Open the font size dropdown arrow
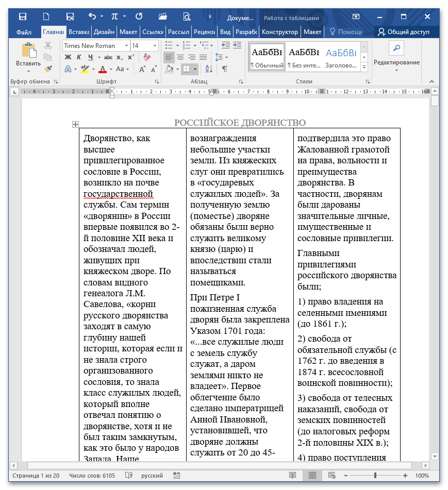The width and height of the screenshot is (448, 490). click(x=155, y=46)
